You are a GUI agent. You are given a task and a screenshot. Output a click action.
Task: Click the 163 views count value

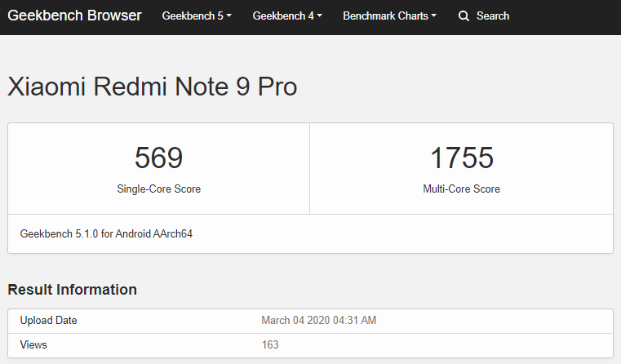(270, 345)
